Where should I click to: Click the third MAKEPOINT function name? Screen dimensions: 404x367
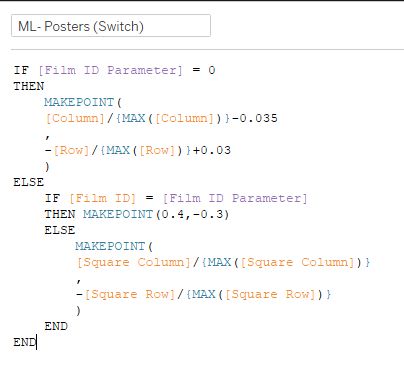pos(110,246)
